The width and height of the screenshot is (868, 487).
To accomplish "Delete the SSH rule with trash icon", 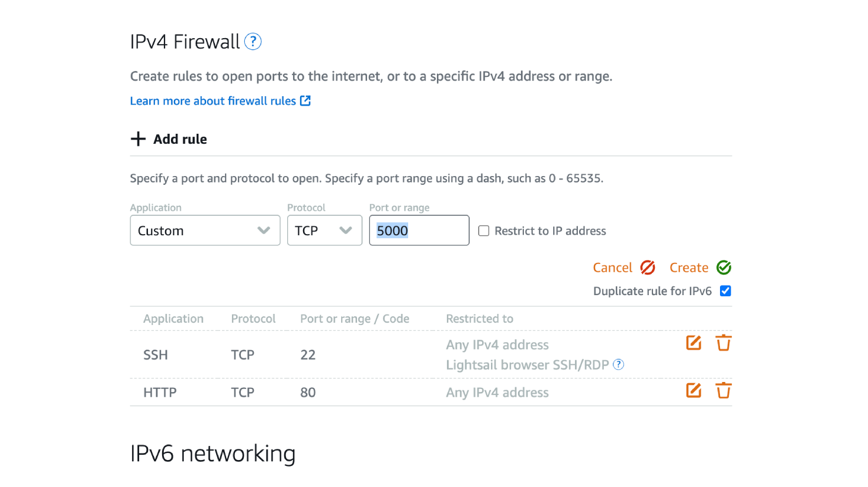I will pos(724,343).
